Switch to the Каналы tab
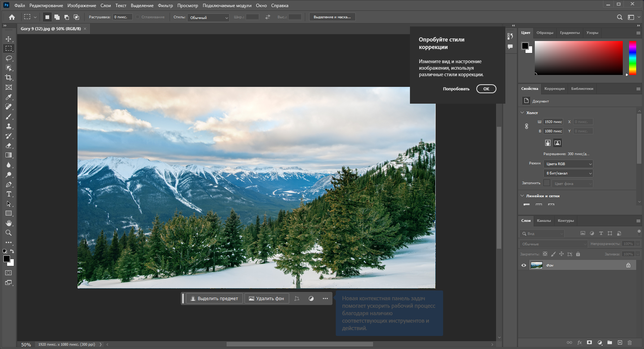644x349 pixels. click(x=544, y=221)
